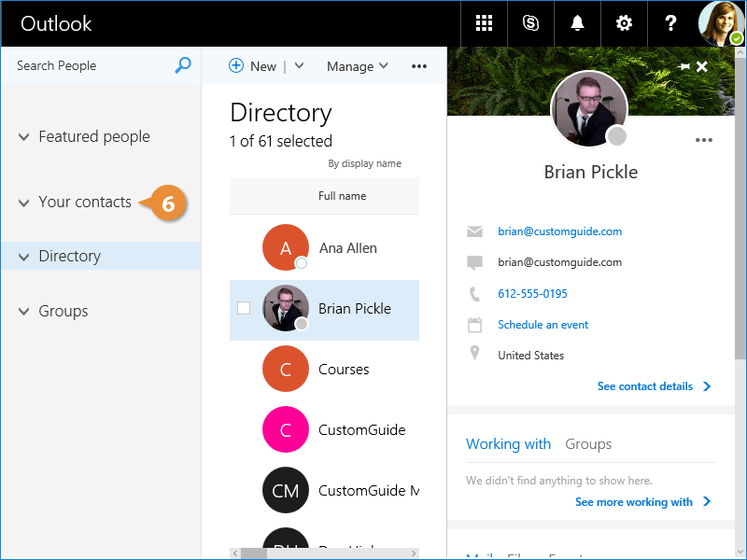The image size is (747, 560).
Task: Open the notifications bell
Action: point(577,23)
